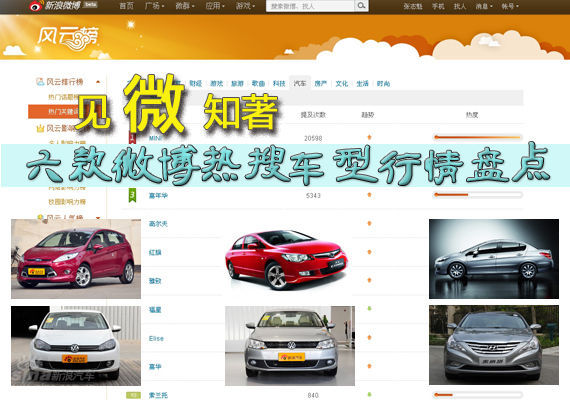Viewport: 570px width, 400px height.
Task: Click the trend arrow in 红旗 row
Action: pyautogui.click(x=369, y=252)
